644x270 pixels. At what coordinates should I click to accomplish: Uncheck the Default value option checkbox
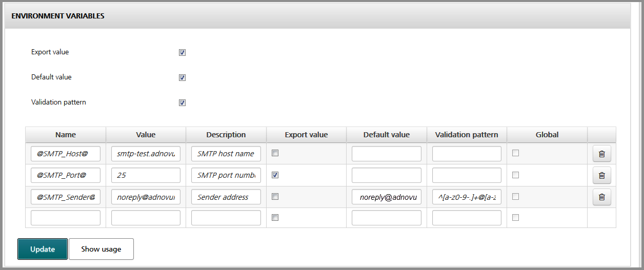pyautogui.click(x=182, y=77)
